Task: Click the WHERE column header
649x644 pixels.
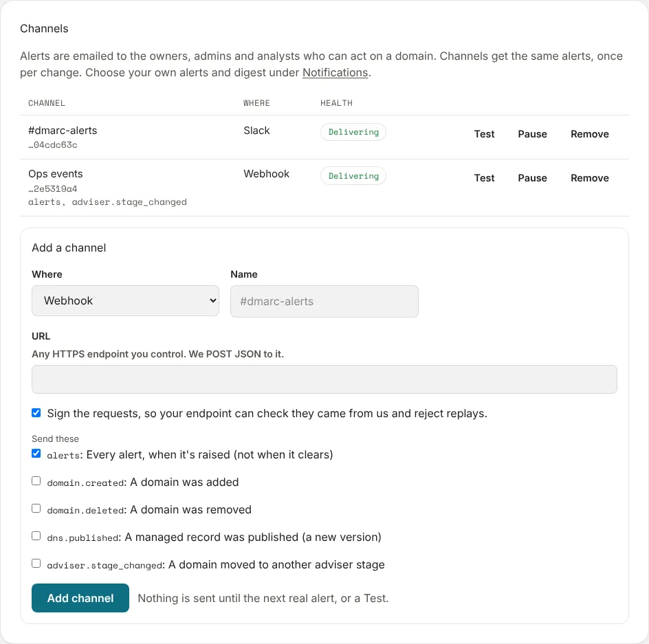Action: [x=256, y=103]
